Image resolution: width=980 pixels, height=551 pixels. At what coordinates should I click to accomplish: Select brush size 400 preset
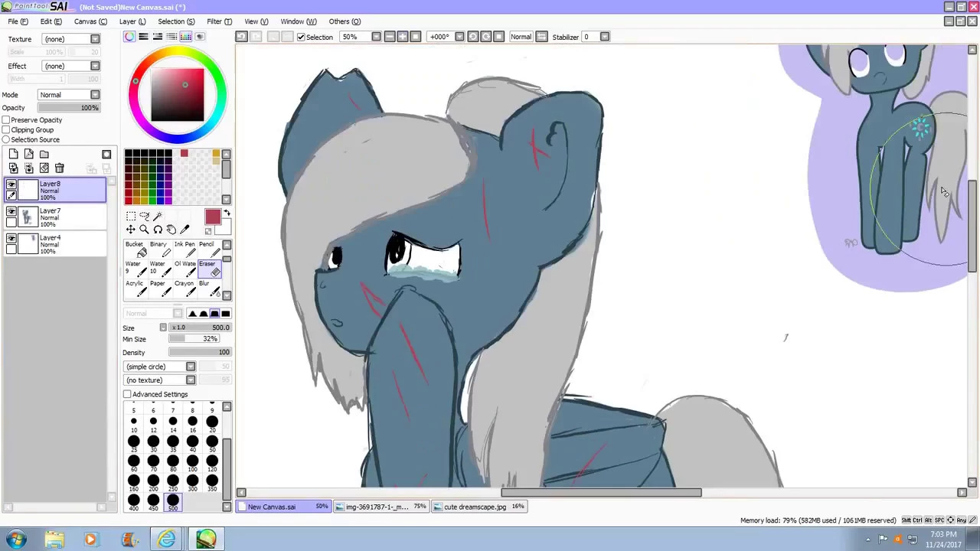[x=134, y=501]
